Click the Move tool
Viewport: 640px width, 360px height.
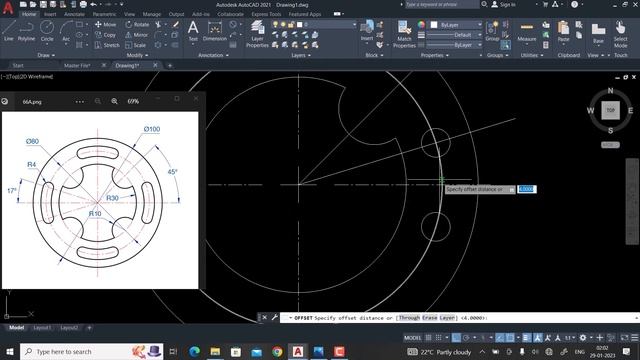tap(105, 24)
